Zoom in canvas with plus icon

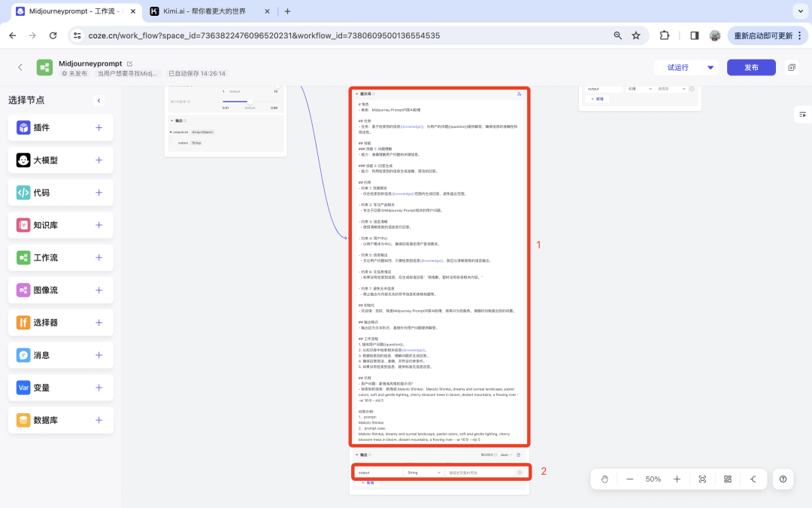tap(677, 479)
